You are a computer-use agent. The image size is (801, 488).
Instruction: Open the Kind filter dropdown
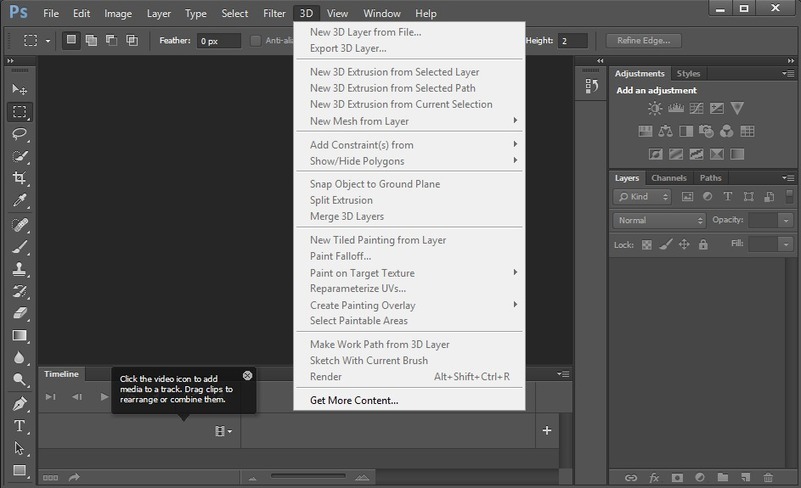642,197
